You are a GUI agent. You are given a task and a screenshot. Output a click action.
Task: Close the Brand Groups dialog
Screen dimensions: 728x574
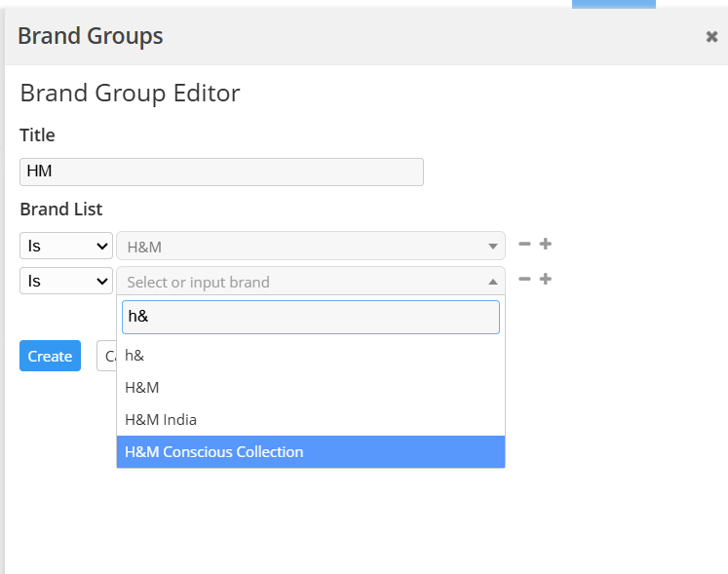(x=711, y=37)
